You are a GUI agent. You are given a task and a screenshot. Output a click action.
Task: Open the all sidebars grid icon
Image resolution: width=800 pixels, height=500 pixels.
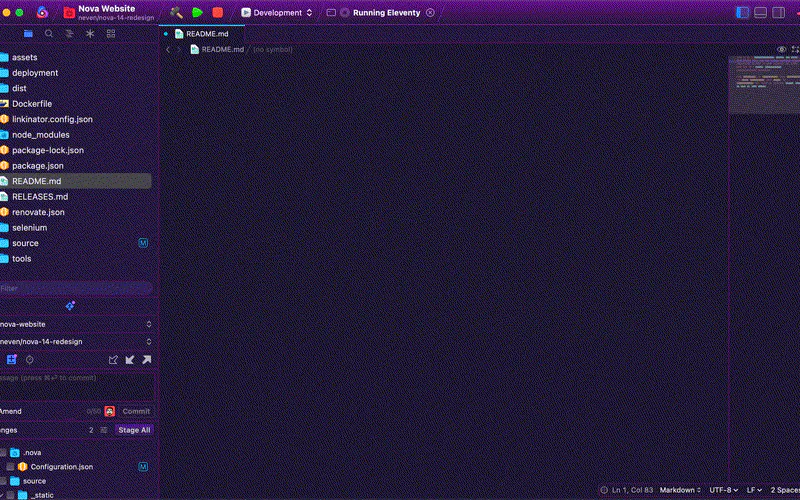(x=111, y=34)
